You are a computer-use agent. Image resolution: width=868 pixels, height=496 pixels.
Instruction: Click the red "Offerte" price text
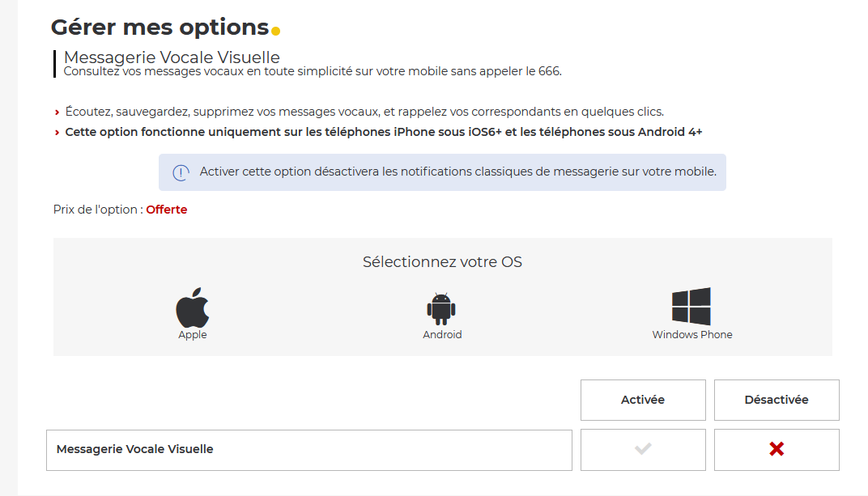[x=167, y=210]
